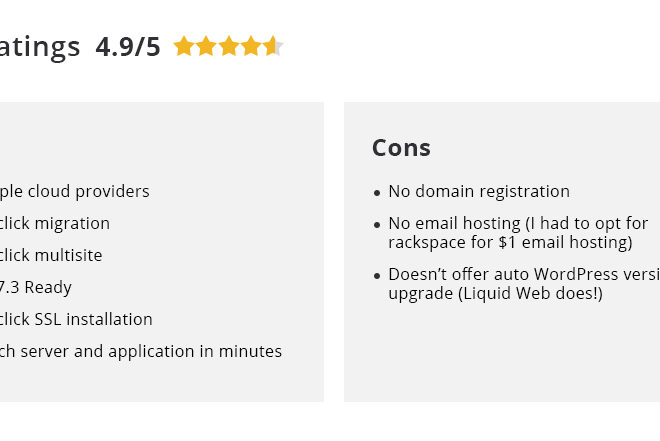Click the Ratings heading text
The image size is (660, 441).
40,47
